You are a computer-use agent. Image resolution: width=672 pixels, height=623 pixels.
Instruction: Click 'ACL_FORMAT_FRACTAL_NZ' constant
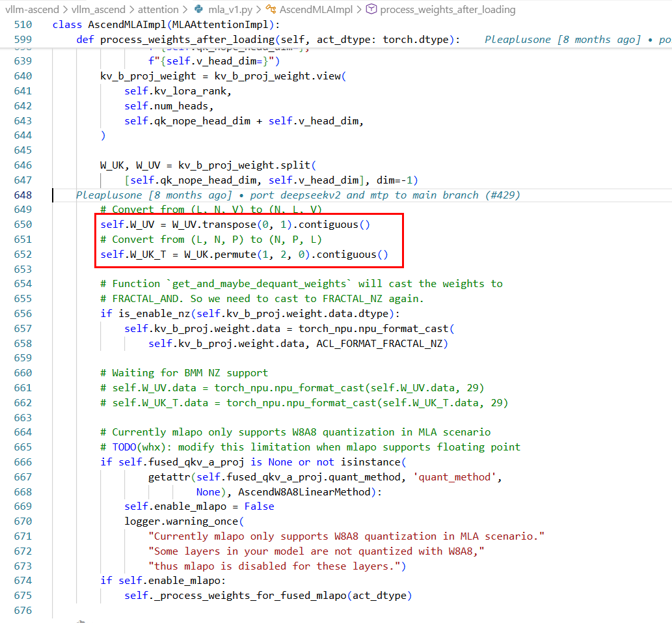click(x=379, y=344)
